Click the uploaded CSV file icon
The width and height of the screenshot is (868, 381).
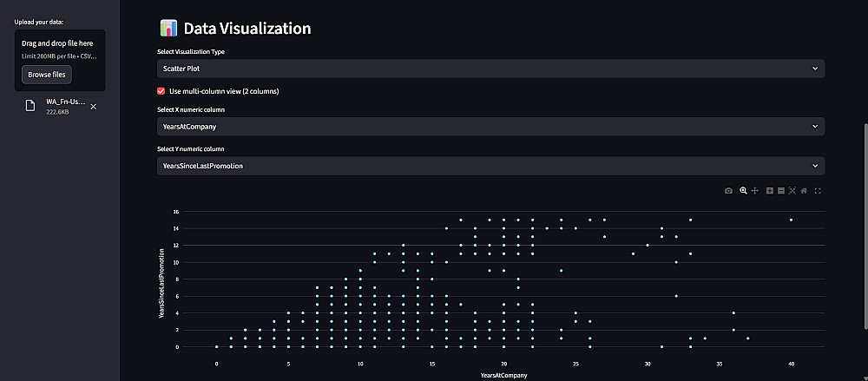click(x=30, y=106)
